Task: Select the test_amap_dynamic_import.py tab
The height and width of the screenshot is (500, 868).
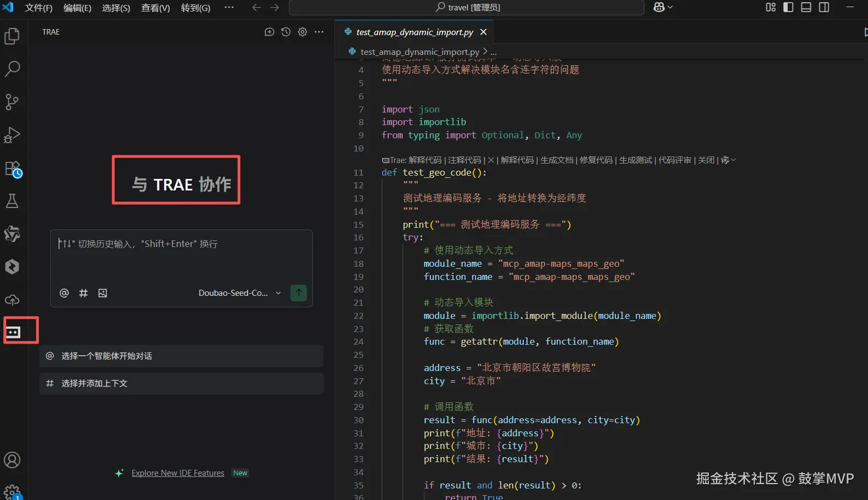Action: 415,32
